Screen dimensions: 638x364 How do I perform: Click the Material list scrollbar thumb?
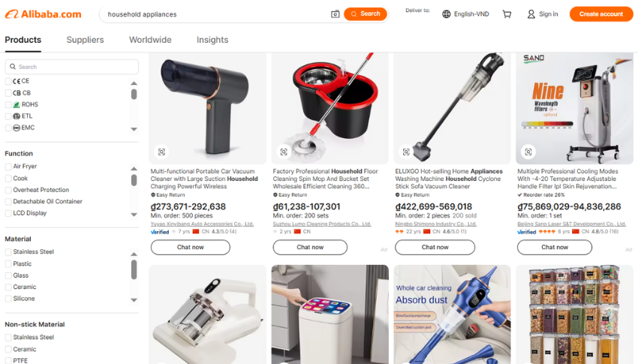(x=134, y=269)
